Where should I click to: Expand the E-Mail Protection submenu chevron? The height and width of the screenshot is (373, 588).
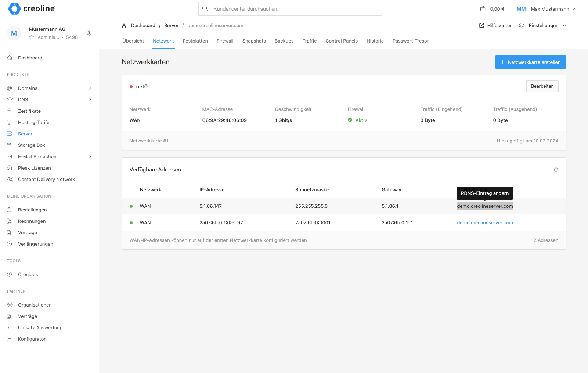point(90,156)
